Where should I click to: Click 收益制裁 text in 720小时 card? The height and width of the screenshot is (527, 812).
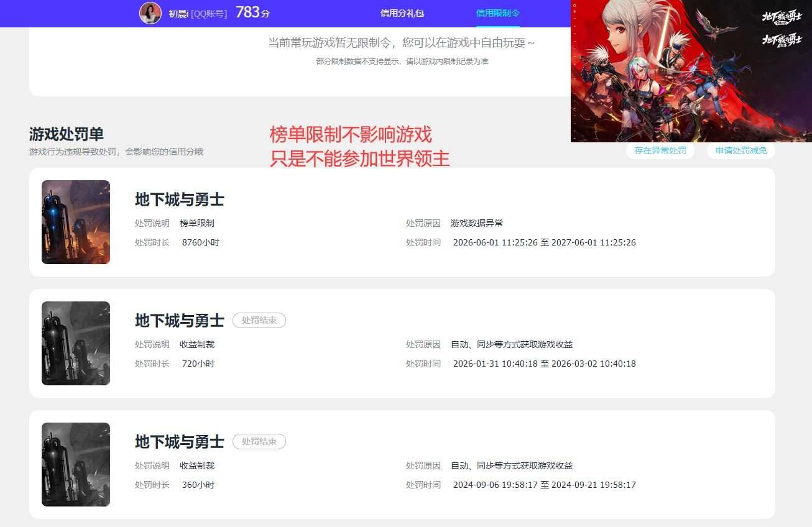pyautogui.click(x=197, y=344)
